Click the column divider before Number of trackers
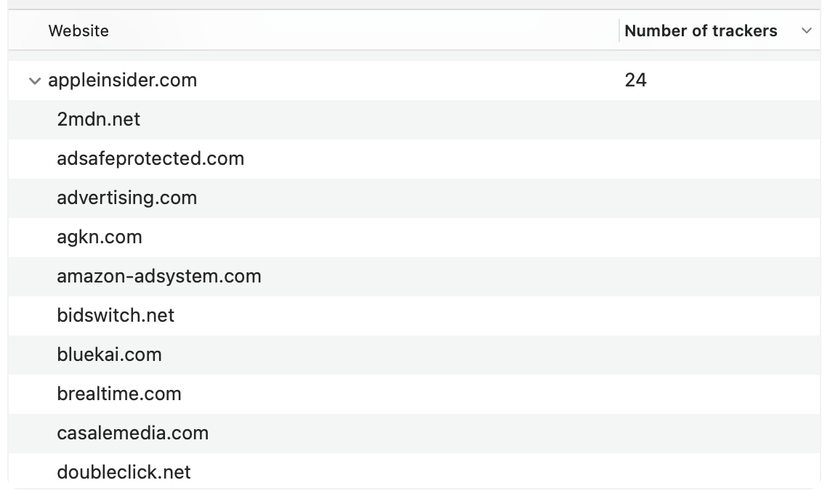The height and width of the screenshot is (504, 830). (619, 31)
